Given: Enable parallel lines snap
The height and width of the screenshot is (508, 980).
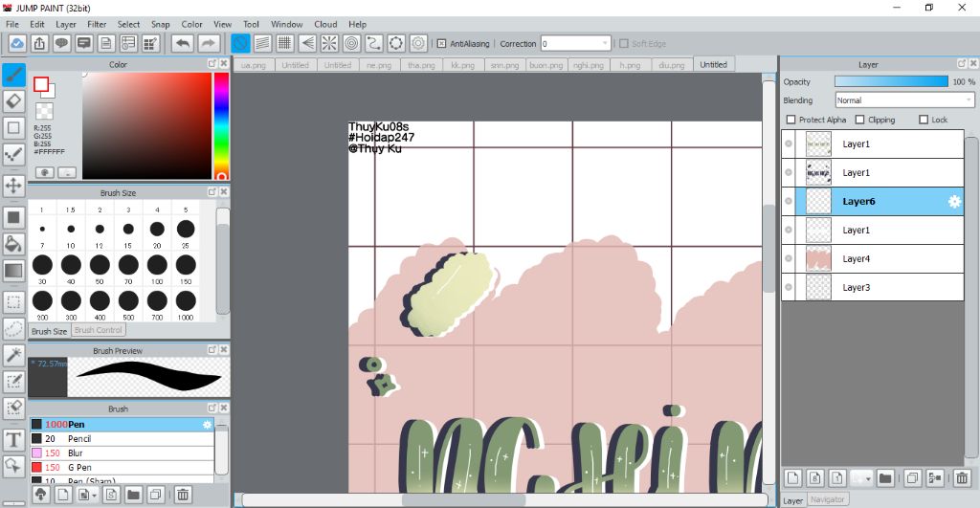Looking at the screenshot, I should pos(262,44).
